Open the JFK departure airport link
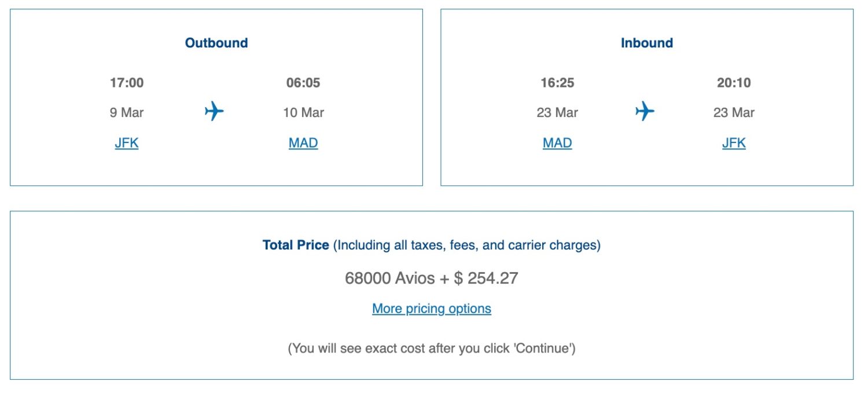 126,142
